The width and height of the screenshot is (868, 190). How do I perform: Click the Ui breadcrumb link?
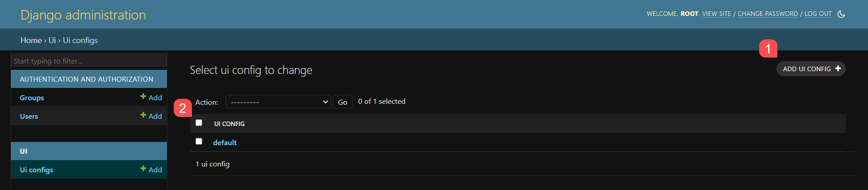pyautogui.click(x=52, y=40)
